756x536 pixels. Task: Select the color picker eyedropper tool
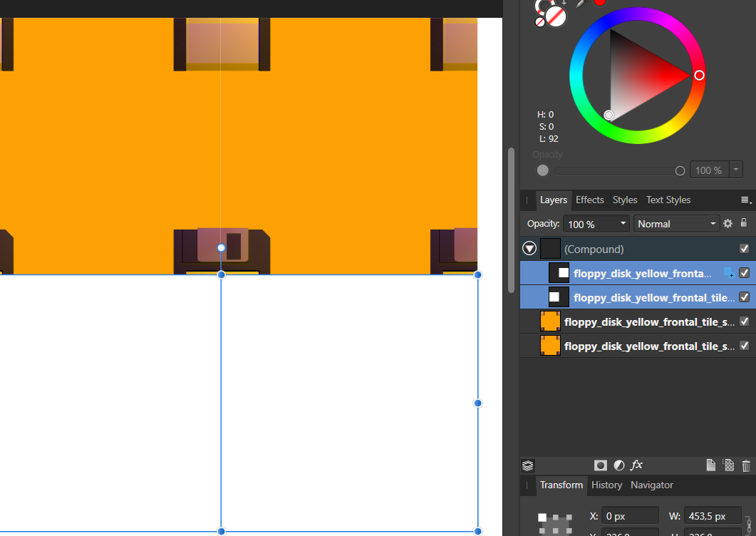581,4
